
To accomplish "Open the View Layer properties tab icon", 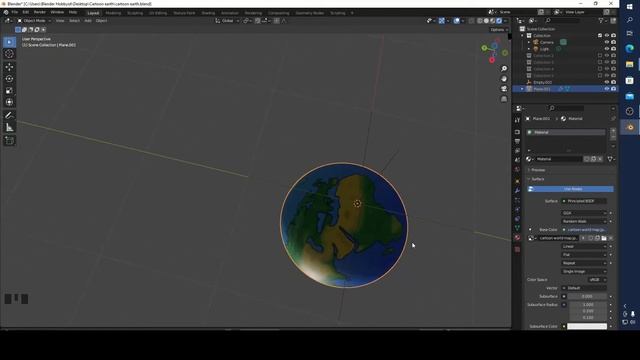I will 517,151.
